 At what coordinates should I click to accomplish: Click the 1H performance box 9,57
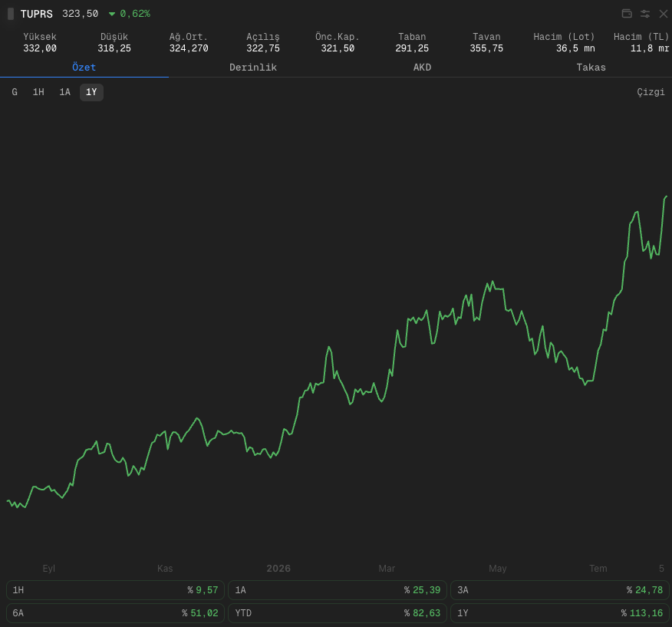(x=115, y=590)
